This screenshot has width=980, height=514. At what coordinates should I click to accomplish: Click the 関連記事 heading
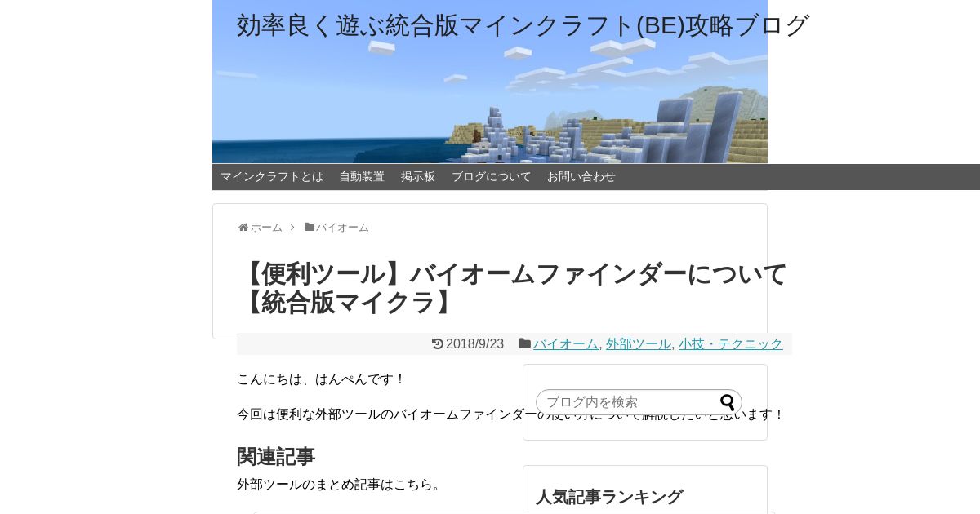pyautogui.click(x=276, y=456)
